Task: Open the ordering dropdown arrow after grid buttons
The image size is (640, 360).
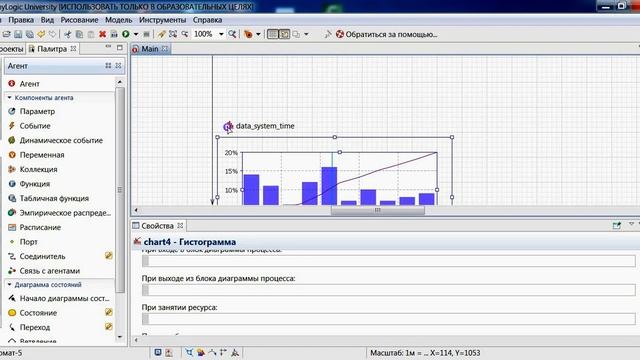Action: point(306,34)
